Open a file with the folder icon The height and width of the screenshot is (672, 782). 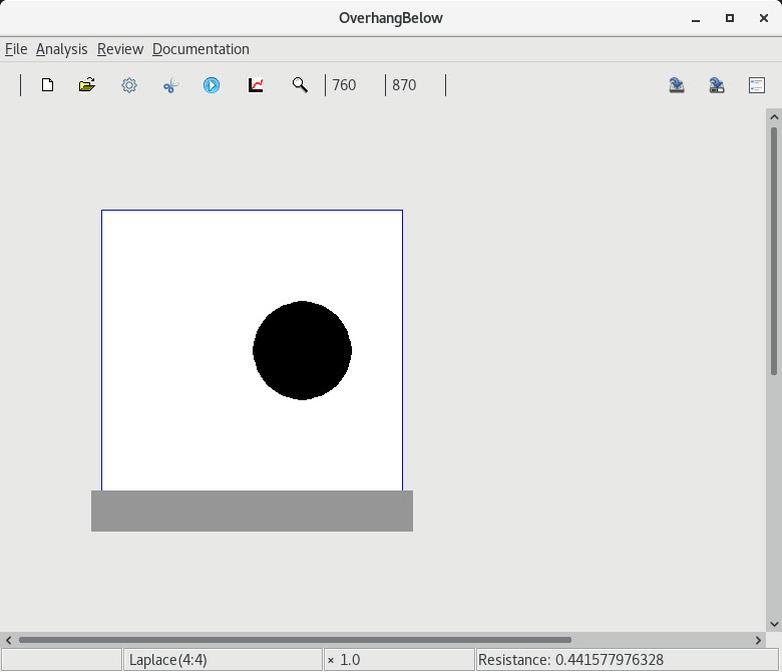(87, 85)
